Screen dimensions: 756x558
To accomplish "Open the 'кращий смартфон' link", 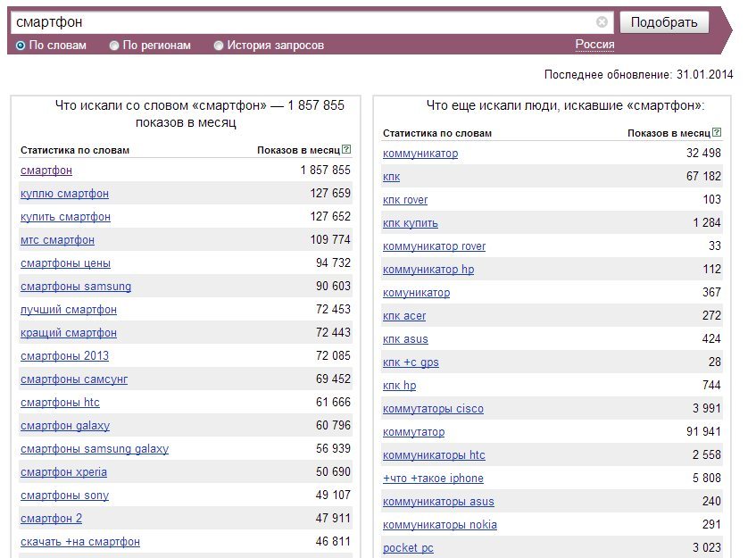I will [x=69, y=333].
